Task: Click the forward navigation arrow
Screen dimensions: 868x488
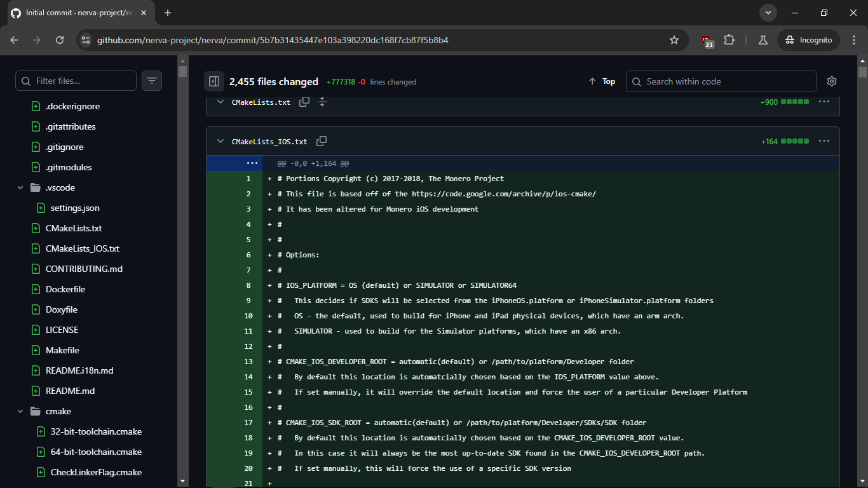Action: [37, 40]
